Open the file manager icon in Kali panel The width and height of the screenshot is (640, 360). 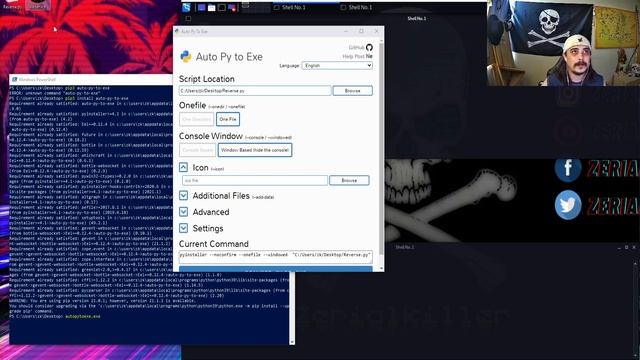pyautogui.click(x=211, y=7)
